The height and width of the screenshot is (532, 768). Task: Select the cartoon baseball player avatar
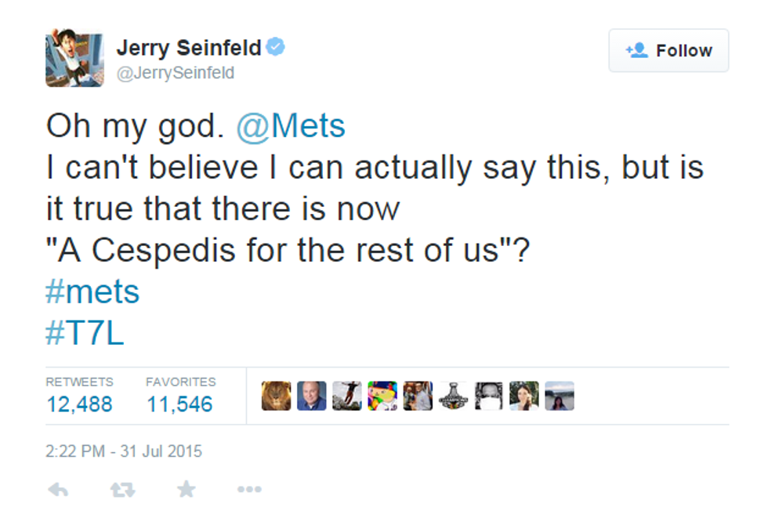coord(382,396)
